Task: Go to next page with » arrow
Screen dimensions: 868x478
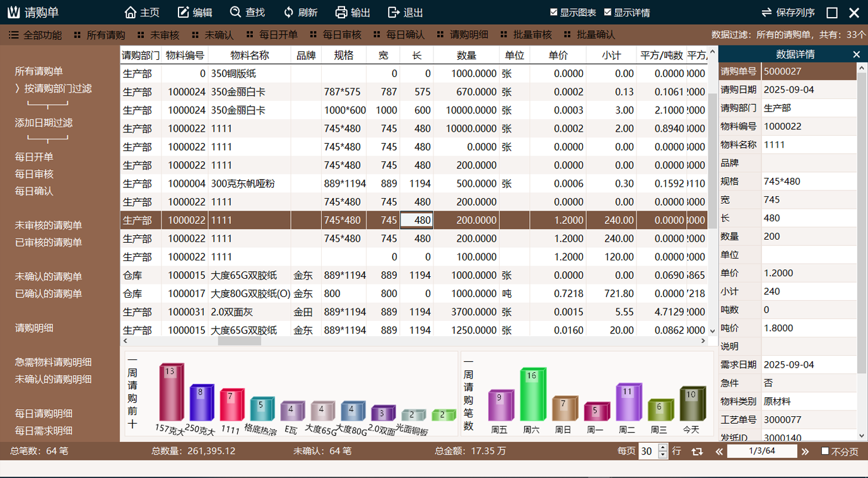Action: pos(805,452)
